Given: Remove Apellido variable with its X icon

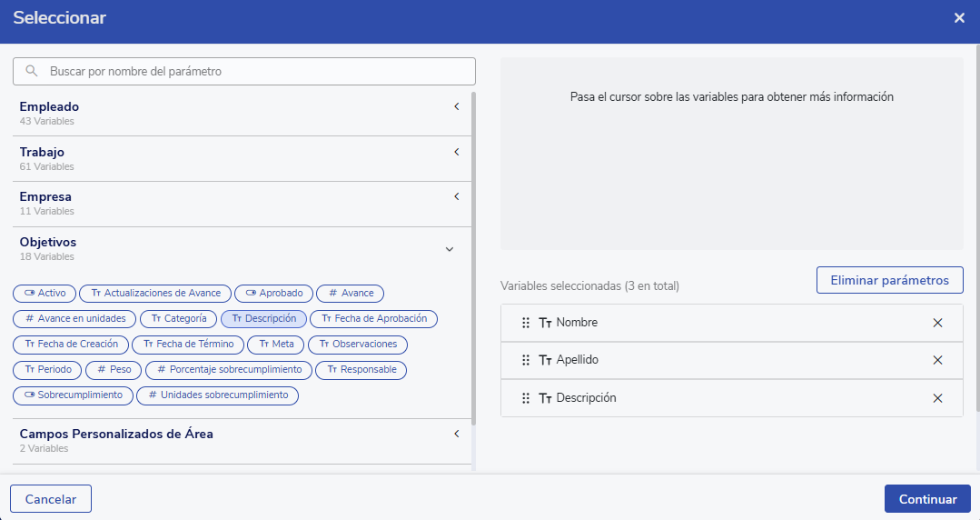Looking at the screenshot, I should click(x=937, y=360).
